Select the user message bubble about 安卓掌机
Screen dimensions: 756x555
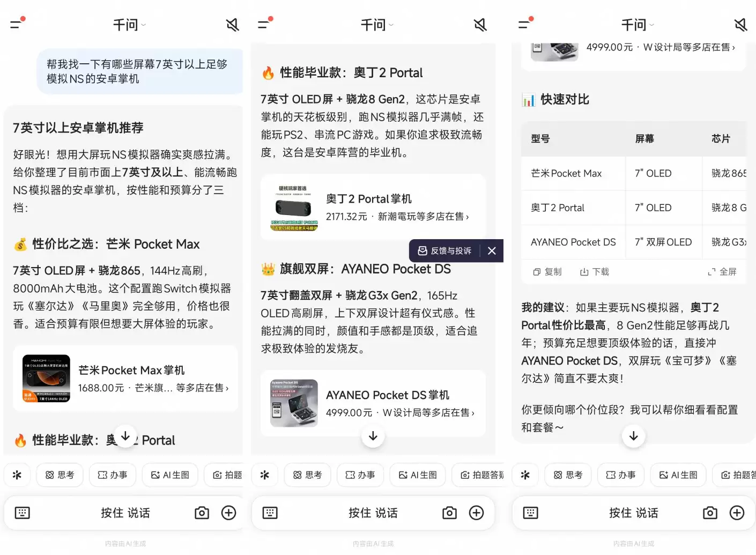pyautogui.click(x=139, y=71)
